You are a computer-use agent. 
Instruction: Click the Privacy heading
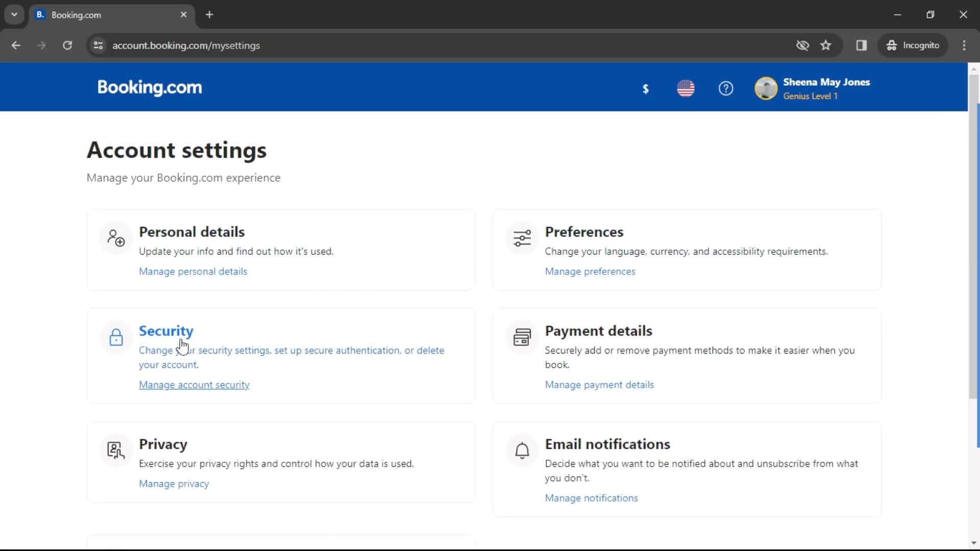click(163, 444)
